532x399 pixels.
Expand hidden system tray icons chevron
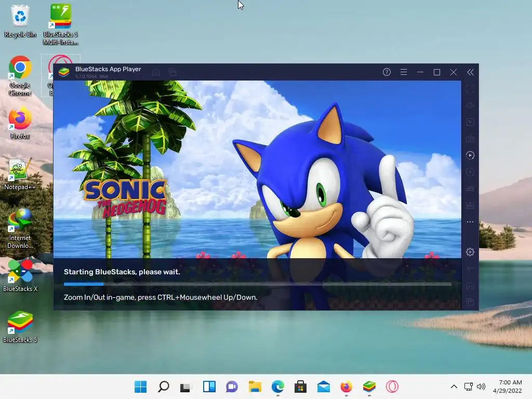pos(454,387)
